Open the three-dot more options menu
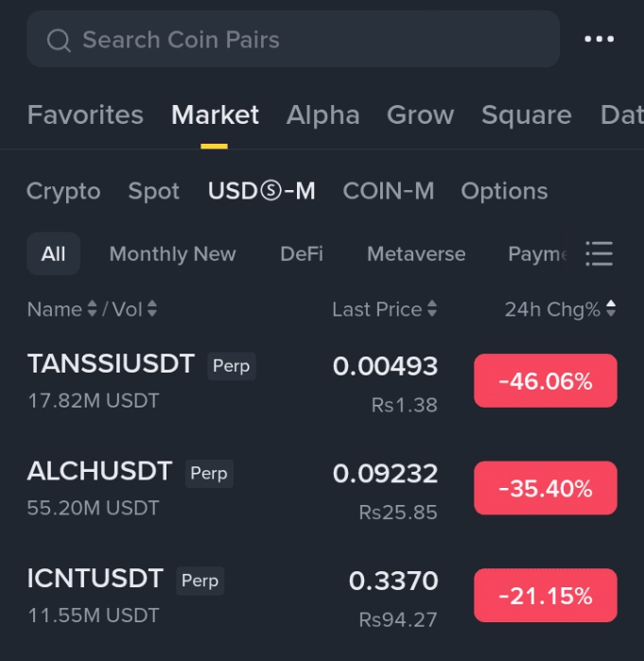Image resolution: width=644 pixels, height=661 pixels. (x=599, y=39)
